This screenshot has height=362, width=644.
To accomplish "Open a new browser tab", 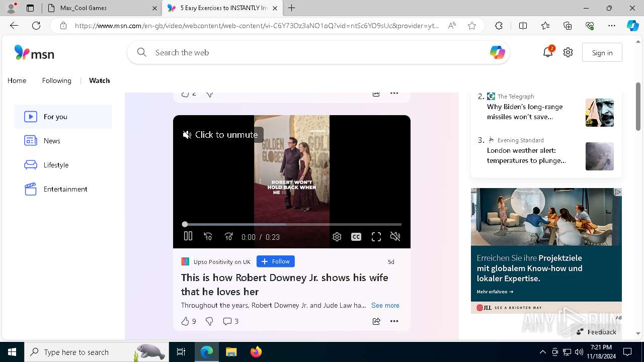I will coord(292,8).
